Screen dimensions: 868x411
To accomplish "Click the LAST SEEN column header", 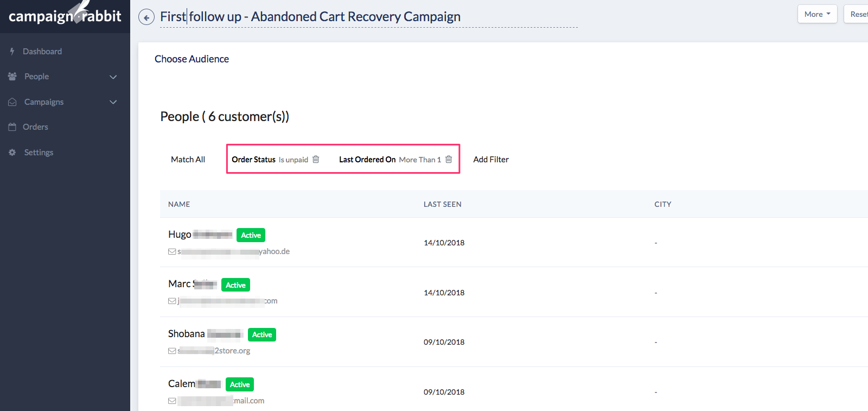I will pos(443,204).
